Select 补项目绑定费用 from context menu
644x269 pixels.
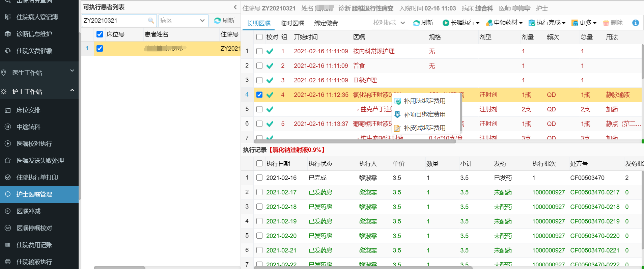tap(425, 115)
